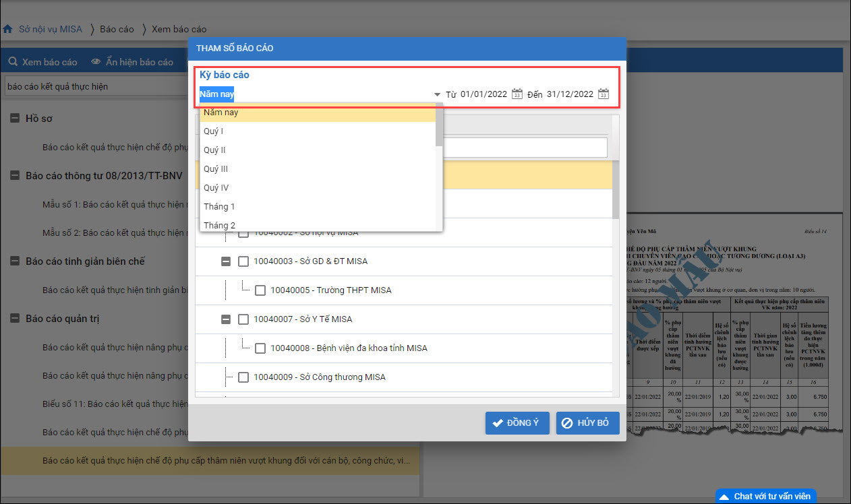
Task: Collapse the Sở GD & ĐT MISA node
Action: click(227, 261)
